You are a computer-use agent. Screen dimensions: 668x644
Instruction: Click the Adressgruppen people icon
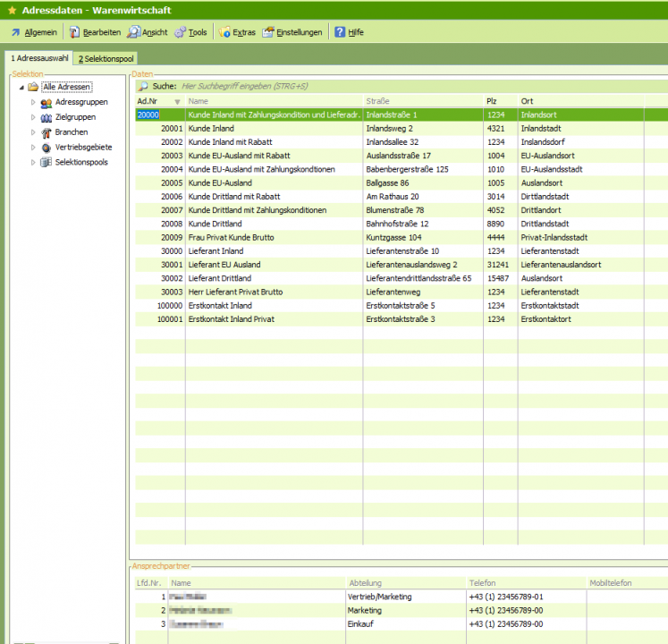[x=46, y=103]
